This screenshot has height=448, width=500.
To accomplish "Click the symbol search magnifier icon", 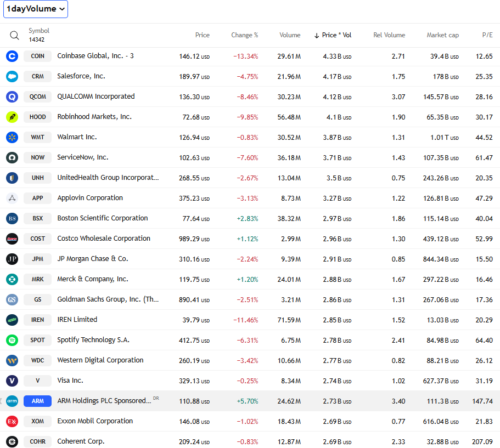I will click(x=14, y=35).
